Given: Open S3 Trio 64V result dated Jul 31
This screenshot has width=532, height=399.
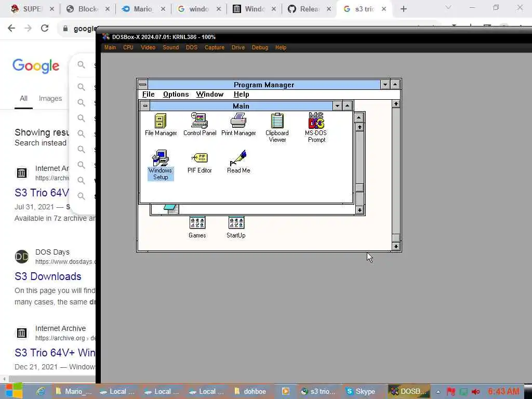Looking at the screenshot, I should [x=42, y=193].
